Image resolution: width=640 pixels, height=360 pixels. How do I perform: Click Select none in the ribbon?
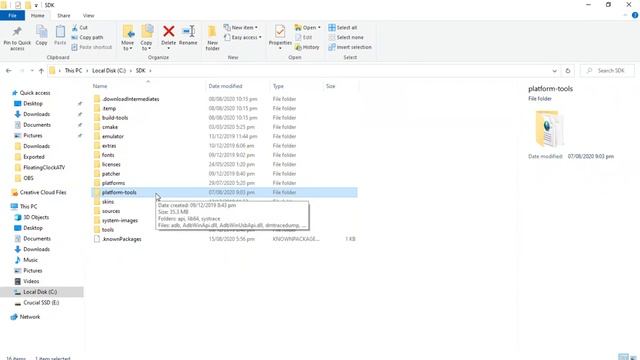pos(346,37)
